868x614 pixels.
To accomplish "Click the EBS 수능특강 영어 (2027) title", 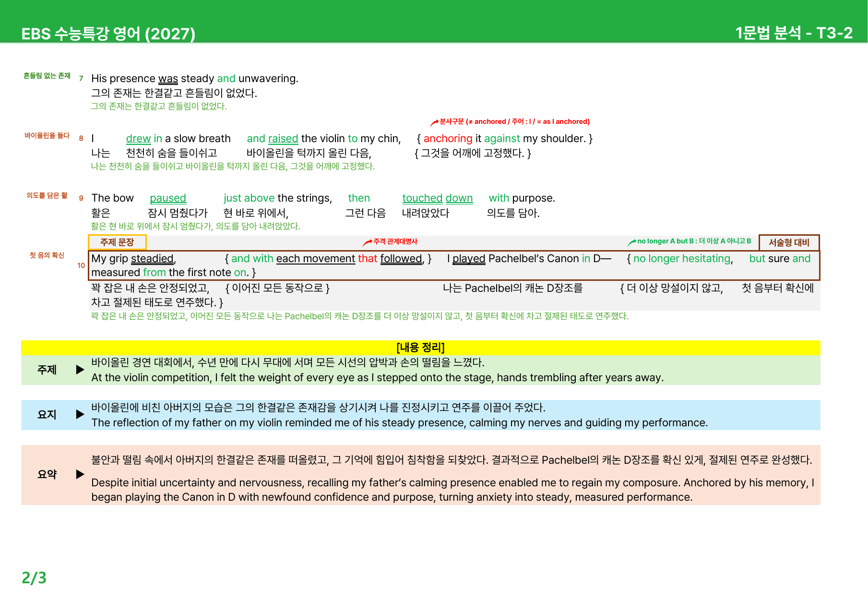I will [108, 34].
